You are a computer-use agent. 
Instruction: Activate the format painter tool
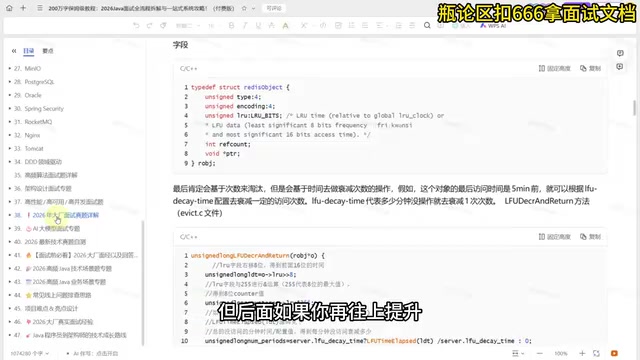coord(163,25)
